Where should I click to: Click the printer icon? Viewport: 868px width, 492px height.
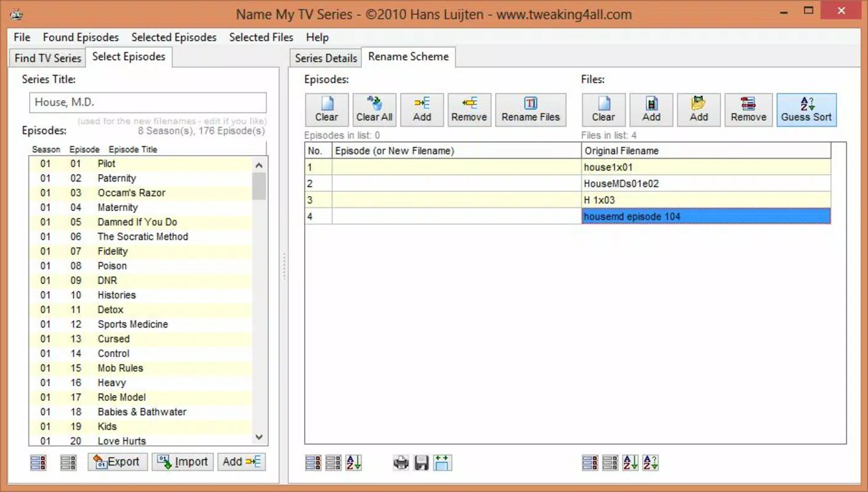coord(401,462)
